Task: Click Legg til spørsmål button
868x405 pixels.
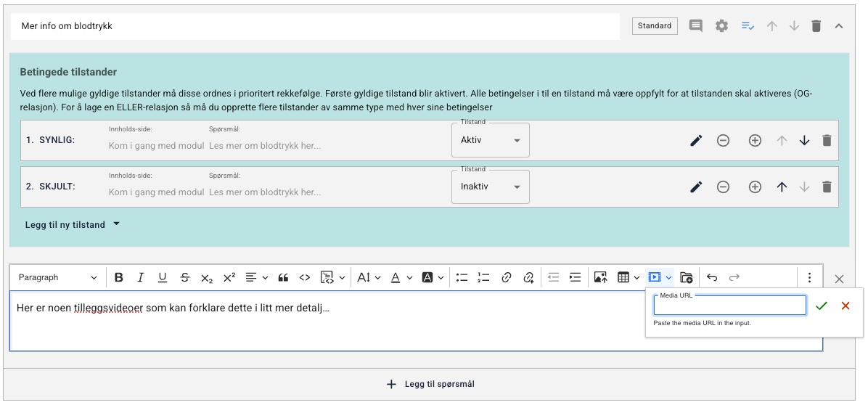Action: (430, 384)
